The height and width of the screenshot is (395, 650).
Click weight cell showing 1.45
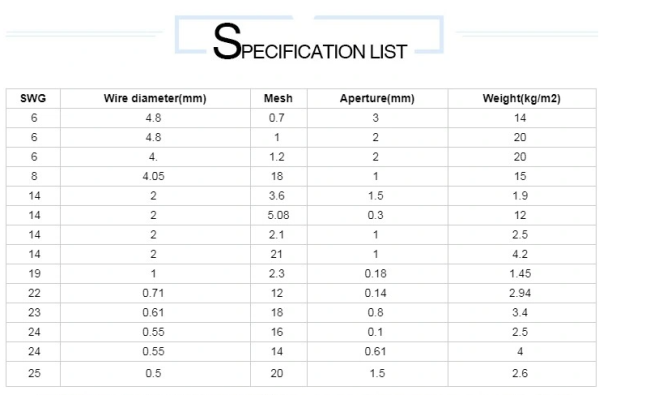(520, 274)
